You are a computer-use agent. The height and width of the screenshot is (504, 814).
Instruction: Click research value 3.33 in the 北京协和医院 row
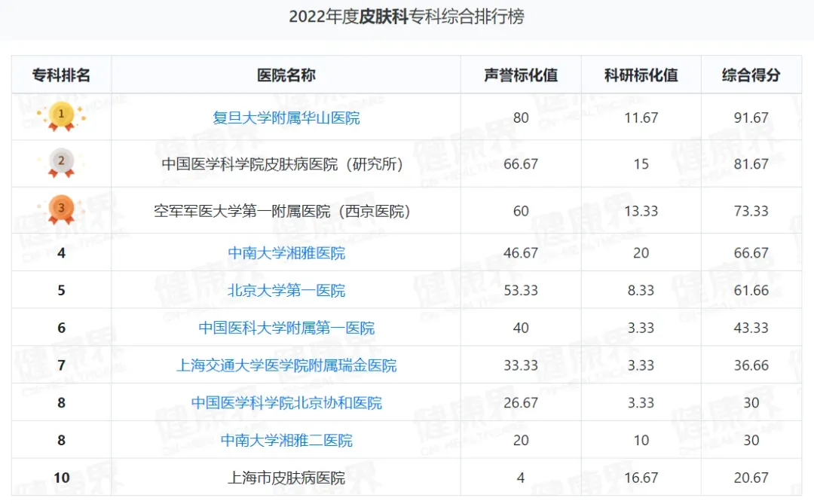coord(641,402)
